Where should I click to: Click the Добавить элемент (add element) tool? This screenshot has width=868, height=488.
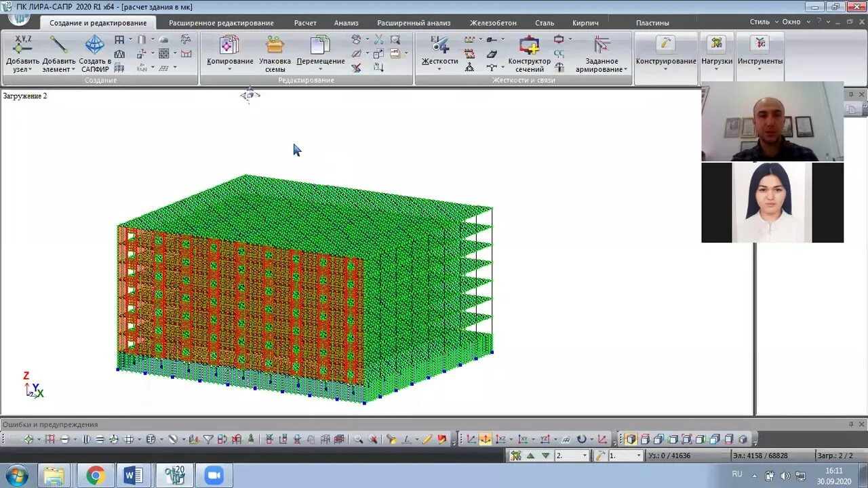pos(58,54)
